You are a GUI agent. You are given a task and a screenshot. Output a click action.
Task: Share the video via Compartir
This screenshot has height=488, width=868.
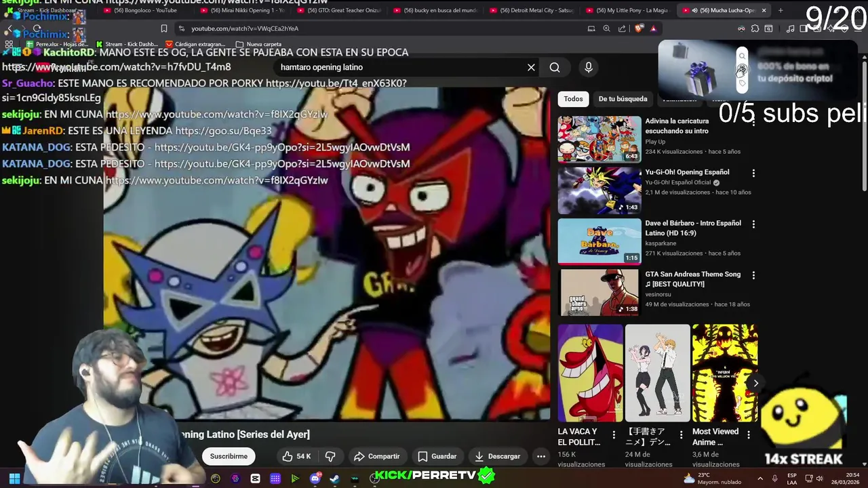[x=377, y=456]
